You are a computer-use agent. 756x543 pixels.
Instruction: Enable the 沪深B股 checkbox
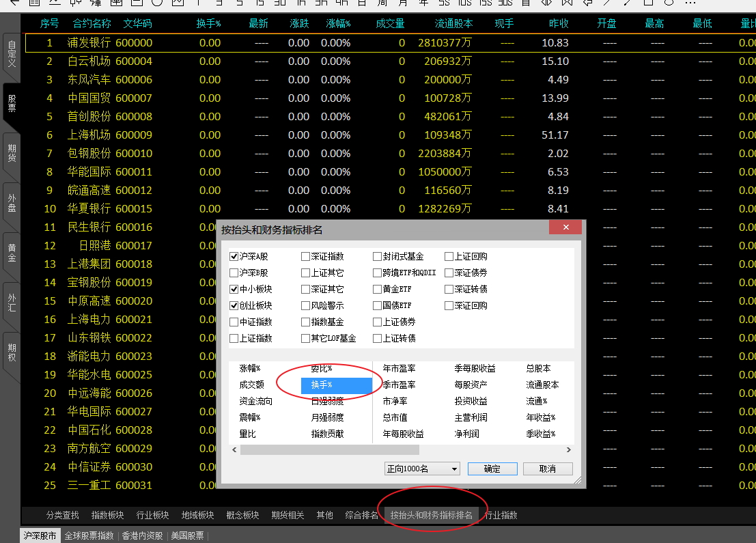234,273
